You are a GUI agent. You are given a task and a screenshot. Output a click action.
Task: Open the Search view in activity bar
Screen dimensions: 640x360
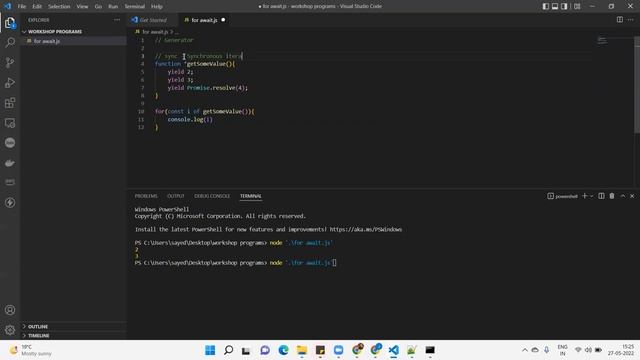[10, 42]
